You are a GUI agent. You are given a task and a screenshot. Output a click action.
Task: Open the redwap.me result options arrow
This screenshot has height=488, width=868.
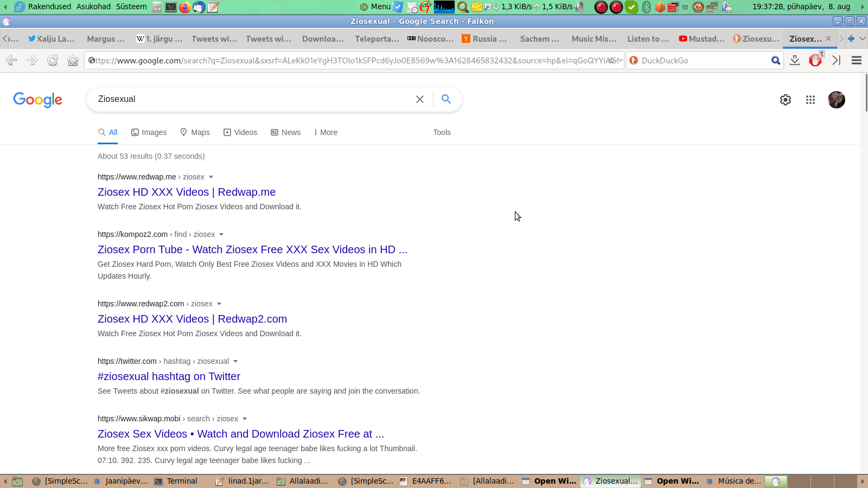pyautogui.click(x=211, y=177)
